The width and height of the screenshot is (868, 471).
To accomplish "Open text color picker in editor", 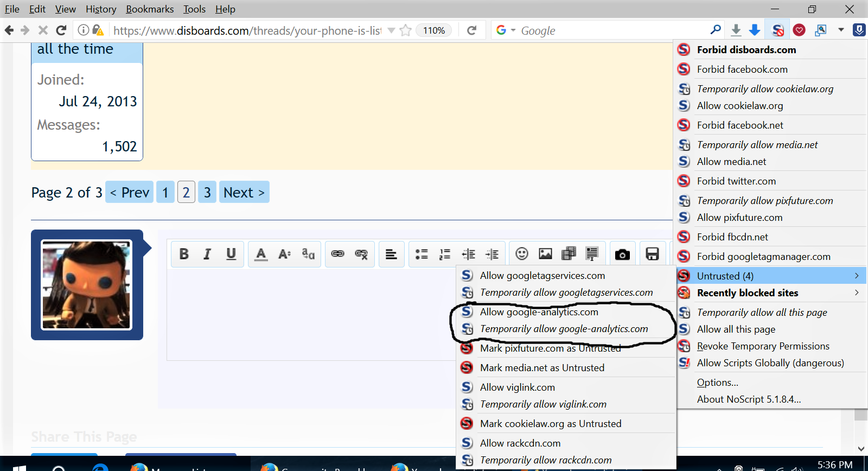I will [x=261, y=254].
